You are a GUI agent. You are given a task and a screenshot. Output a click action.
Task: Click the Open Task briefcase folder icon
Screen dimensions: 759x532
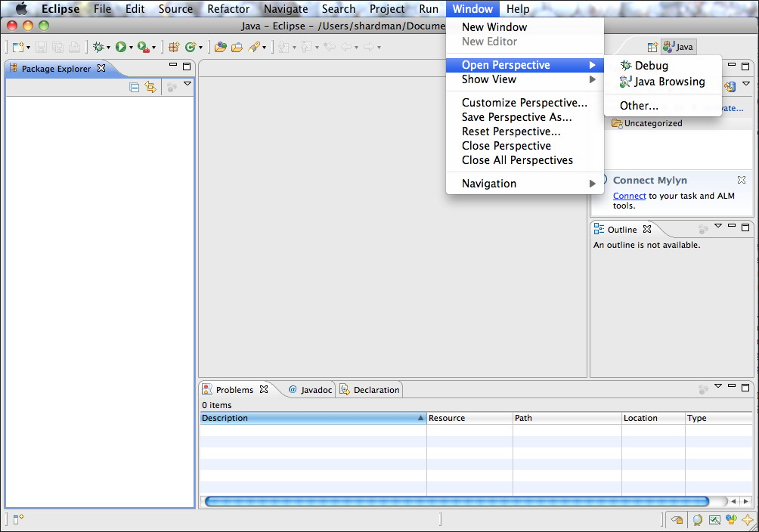pyautogui.click(x=237, y=47)
